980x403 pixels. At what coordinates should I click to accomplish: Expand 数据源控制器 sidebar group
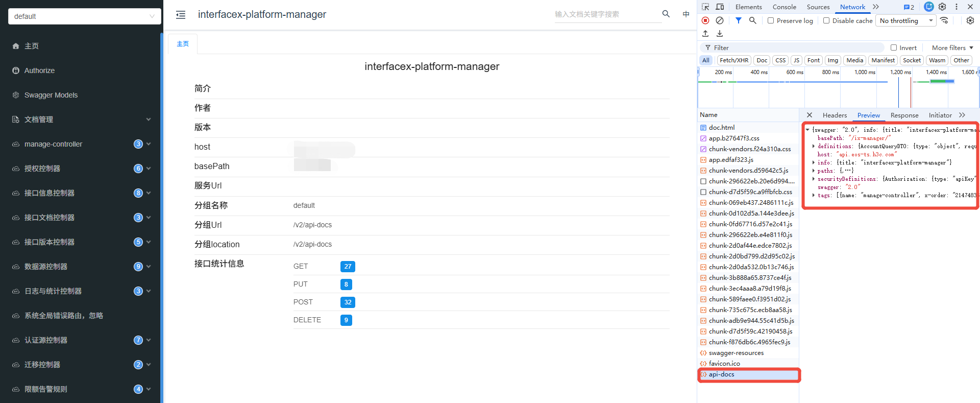(x=81, y=267)
